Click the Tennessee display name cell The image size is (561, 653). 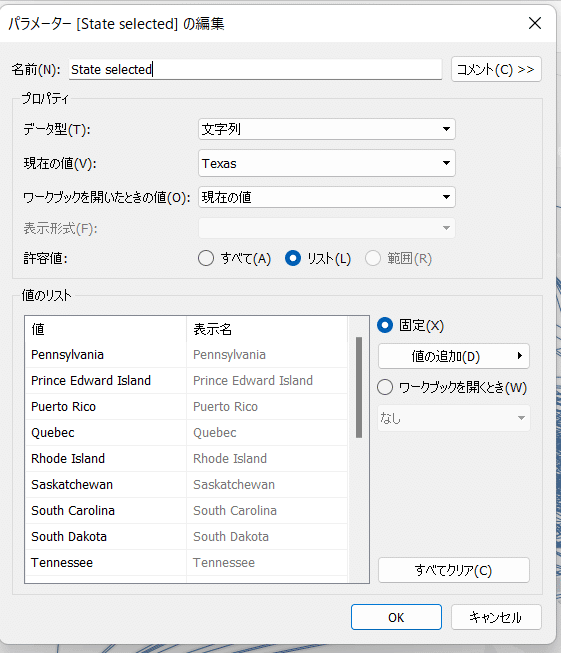[x=267, y=563]
